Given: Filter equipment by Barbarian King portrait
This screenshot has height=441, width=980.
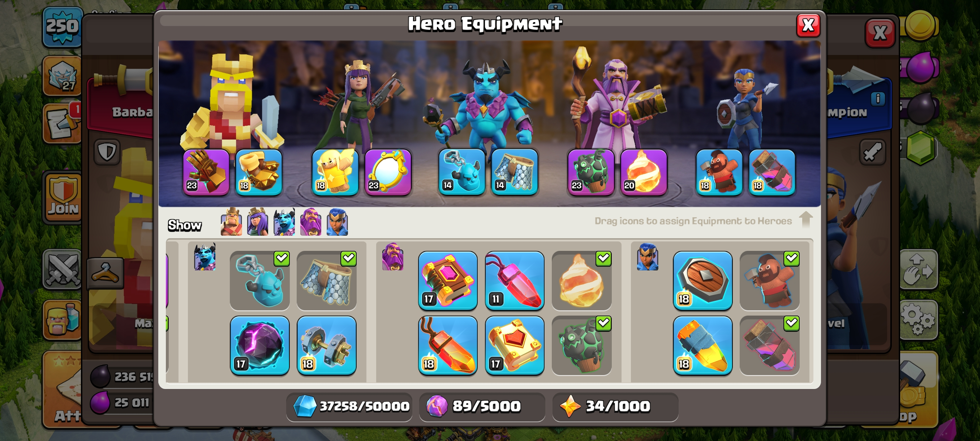Looking at the screenshot, I should [x=231, y=222].
